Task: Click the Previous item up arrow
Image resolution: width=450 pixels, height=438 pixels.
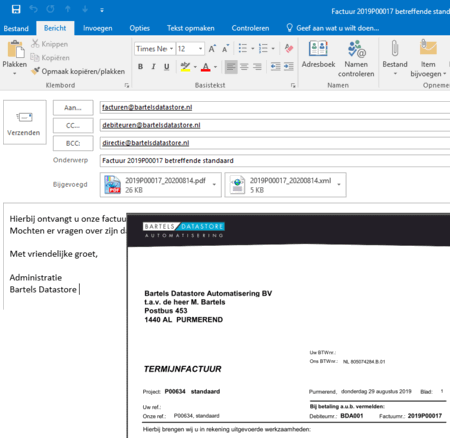Action: click(68, 9)
